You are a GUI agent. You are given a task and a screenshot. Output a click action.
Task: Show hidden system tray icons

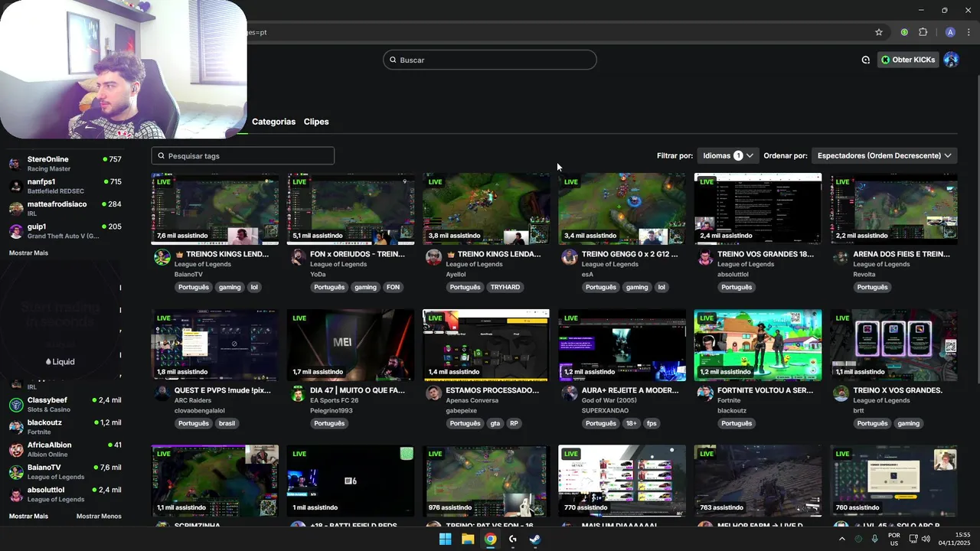point(842,540)
